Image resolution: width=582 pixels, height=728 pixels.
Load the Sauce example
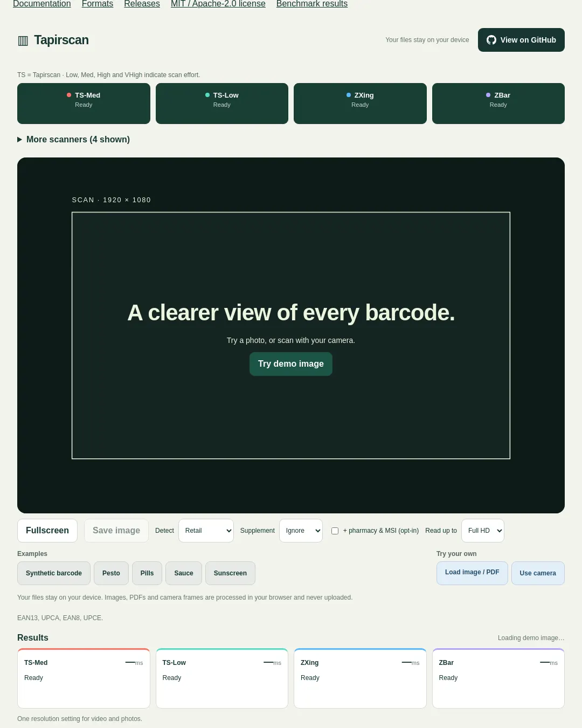pyautogui.click(x=184, y=573)
